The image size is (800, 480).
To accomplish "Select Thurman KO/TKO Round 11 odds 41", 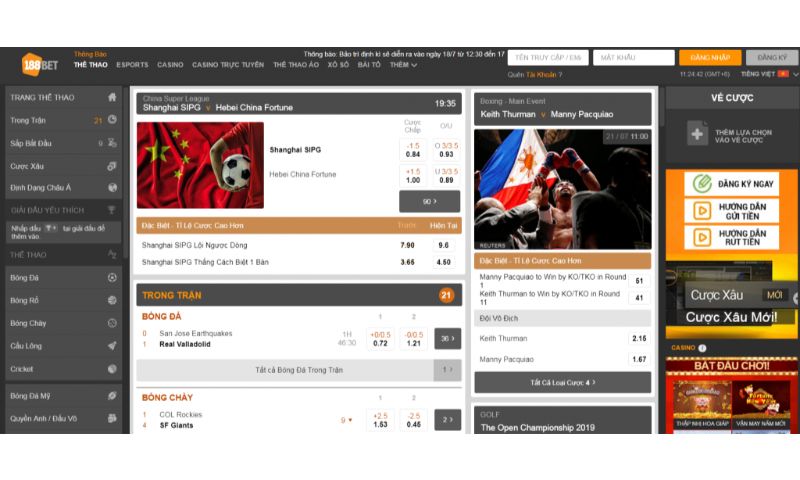I will [639, 297].
